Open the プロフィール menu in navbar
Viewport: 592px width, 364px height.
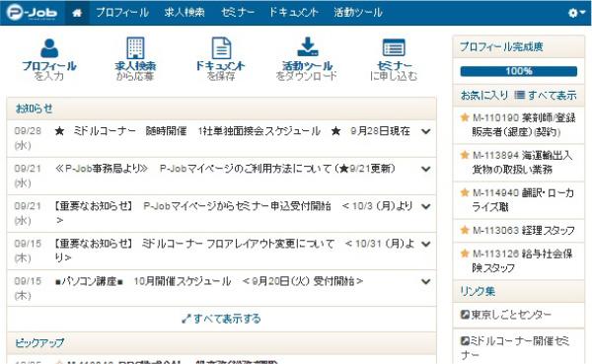(x=122, y=13)
